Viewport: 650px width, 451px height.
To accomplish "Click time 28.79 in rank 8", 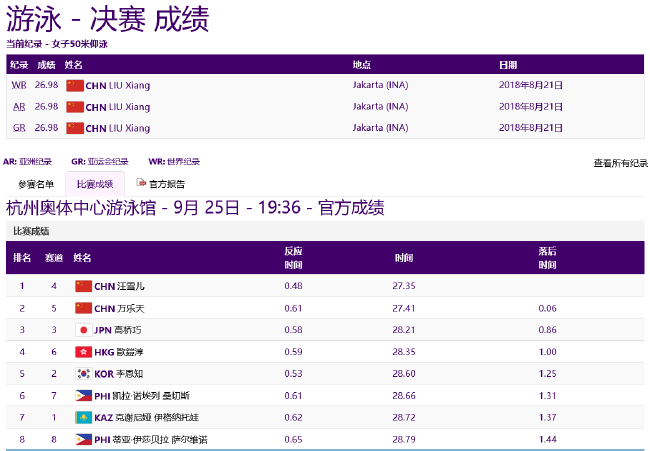I will point(404,439).
